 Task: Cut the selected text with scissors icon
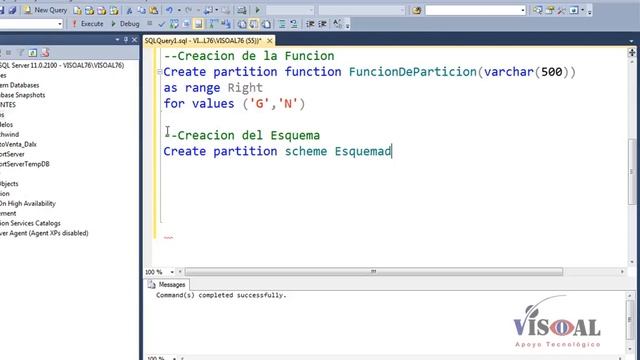(129, 10)
